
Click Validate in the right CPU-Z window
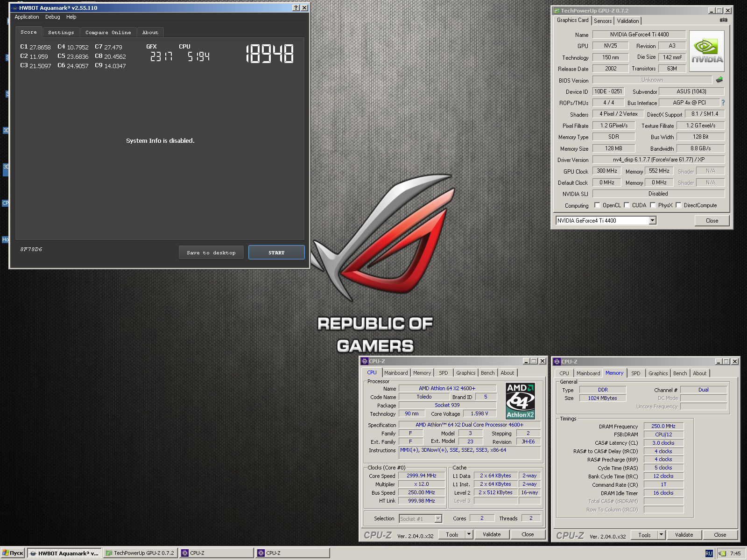click(x=684, y=535)
